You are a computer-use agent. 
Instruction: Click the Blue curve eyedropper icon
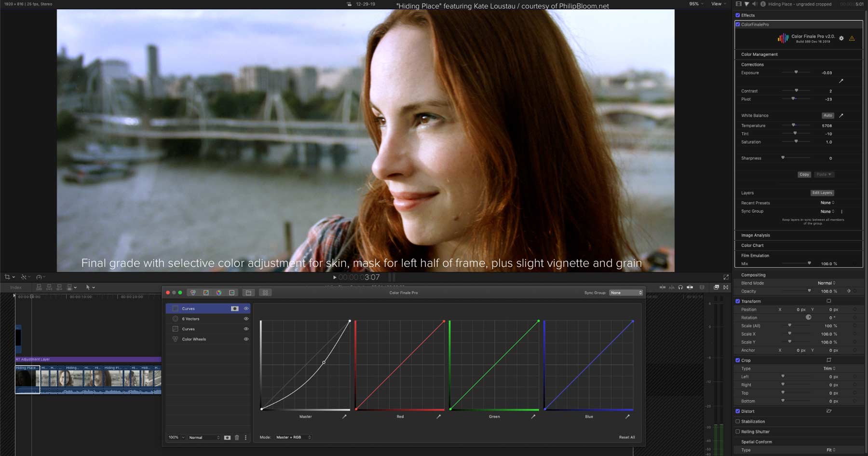pos(627,416)
